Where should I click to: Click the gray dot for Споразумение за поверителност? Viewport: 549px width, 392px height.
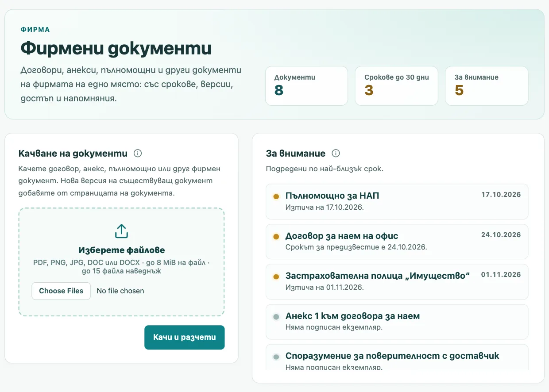tap(276, 357)
